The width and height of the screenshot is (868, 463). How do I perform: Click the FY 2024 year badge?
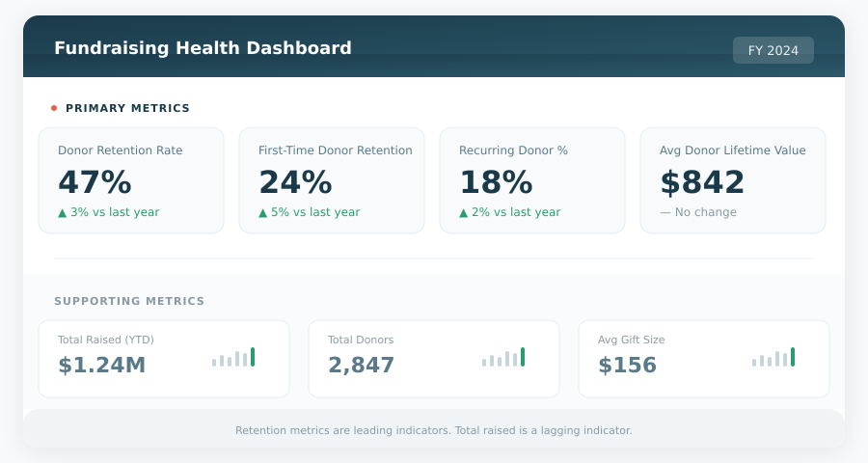point(773,50)
